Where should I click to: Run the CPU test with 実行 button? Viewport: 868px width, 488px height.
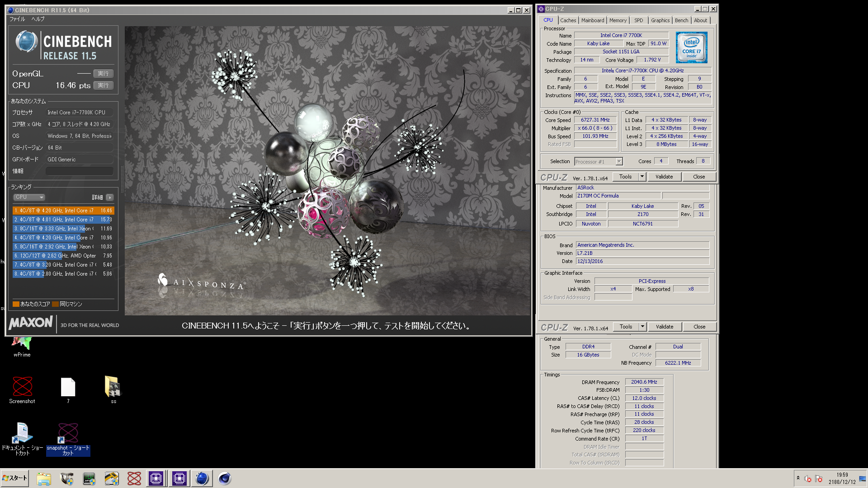pyautogui.click(x=104, y=85)
